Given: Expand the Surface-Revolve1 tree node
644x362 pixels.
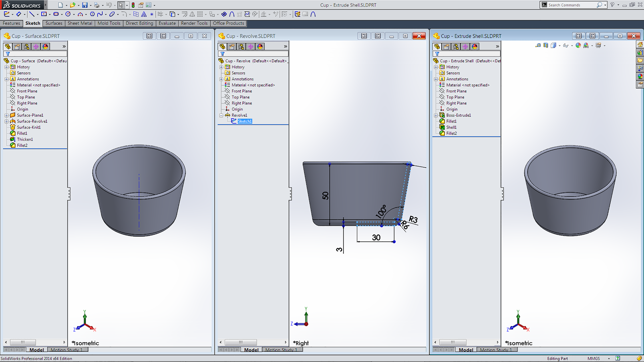Looking at the screenshot, I should tap(6, 121).
